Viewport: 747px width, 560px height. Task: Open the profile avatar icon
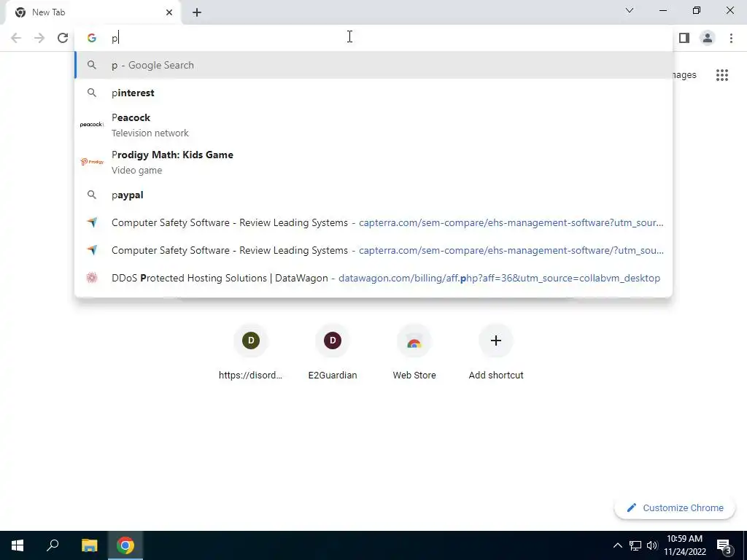tap(708, 38)
